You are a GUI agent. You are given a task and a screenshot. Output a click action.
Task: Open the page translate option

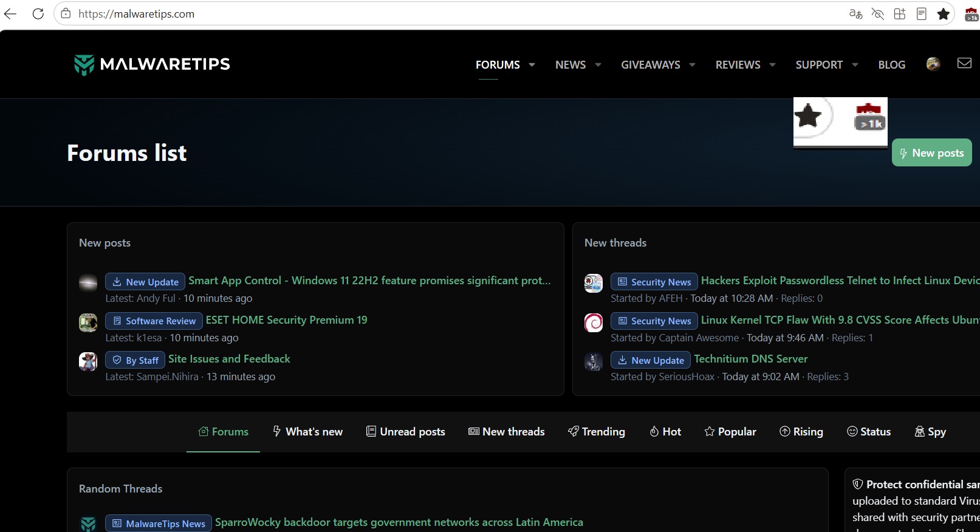(855, 13)
